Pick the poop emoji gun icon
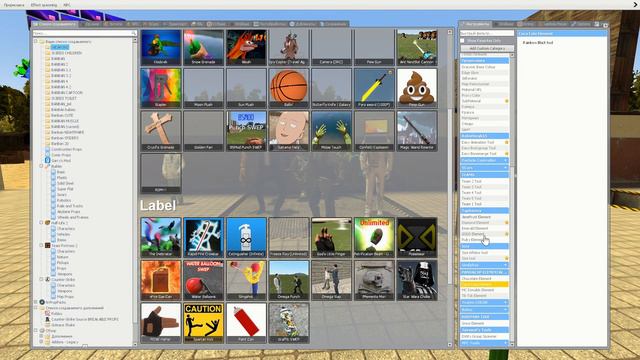This screenshot has width=640, height=360. (417, 88)
